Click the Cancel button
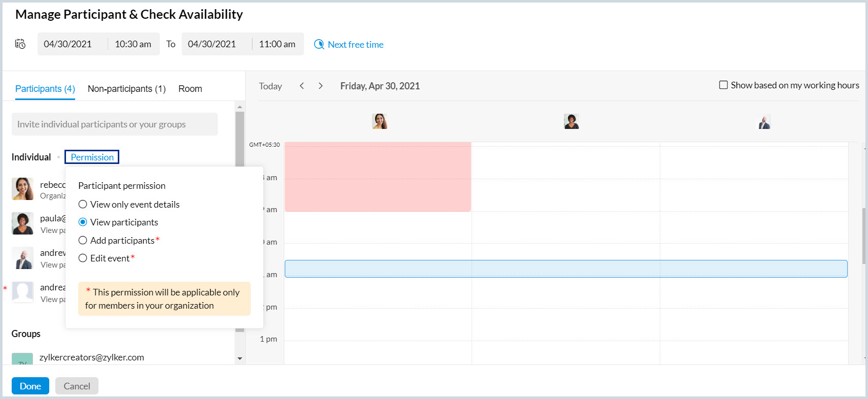868x399 pixels. click(77, 386)
